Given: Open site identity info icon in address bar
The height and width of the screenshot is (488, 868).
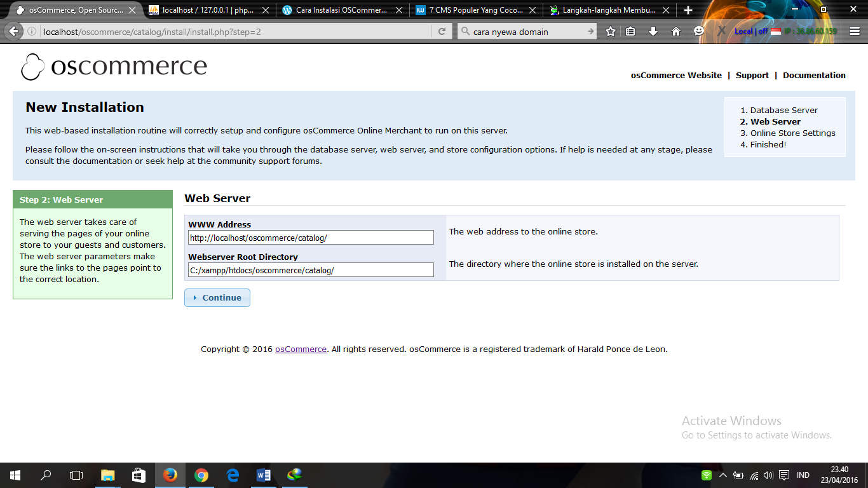Looking at the screenshot, I should pos(32,31).
